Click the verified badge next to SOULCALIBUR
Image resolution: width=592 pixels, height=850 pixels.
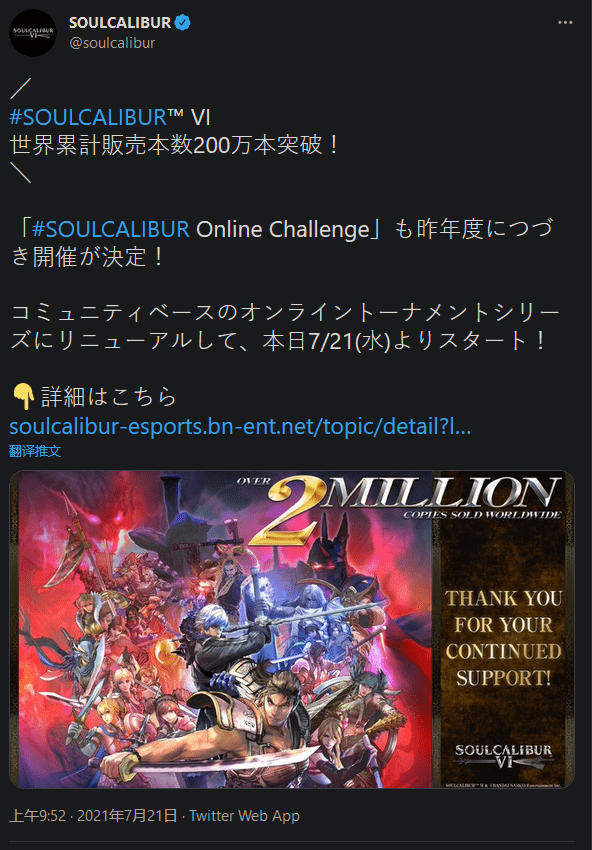click(182, 23)
